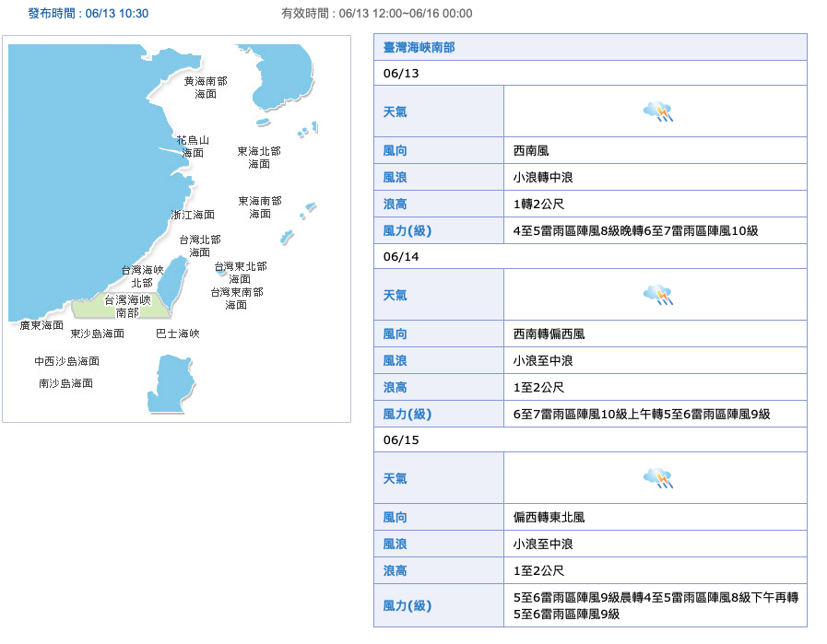Screen dimensions: 827x644
Task: Click the 浪高 label in the 06/14 section
Action: (395, 387)
